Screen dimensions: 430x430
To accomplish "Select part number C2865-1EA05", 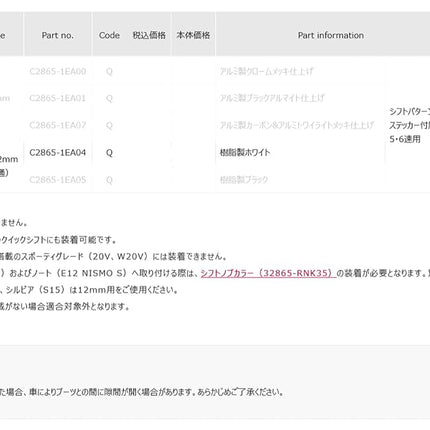I will (58, 180).
